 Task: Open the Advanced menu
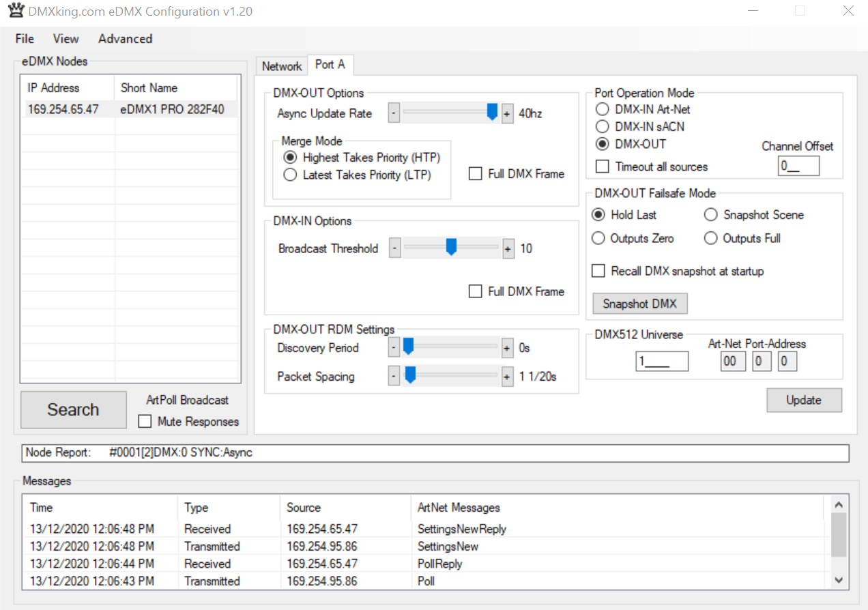(126, 39)
